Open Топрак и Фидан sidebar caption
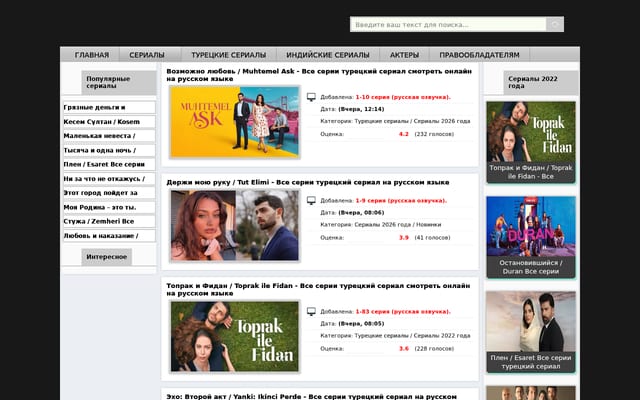Screen dimensions: 640x400 [531, 172]
